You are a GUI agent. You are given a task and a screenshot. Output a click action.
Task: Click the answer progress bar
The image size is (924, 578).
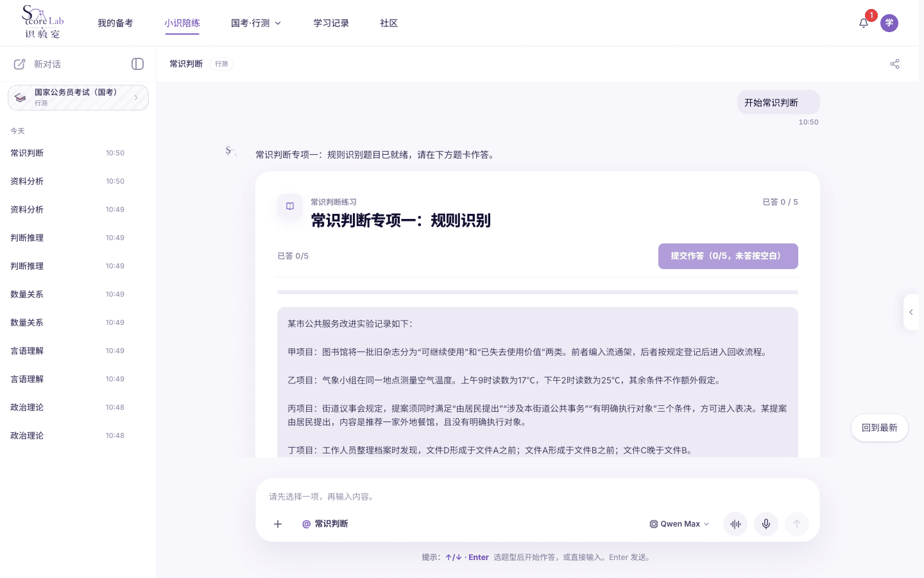pos(538,292)
